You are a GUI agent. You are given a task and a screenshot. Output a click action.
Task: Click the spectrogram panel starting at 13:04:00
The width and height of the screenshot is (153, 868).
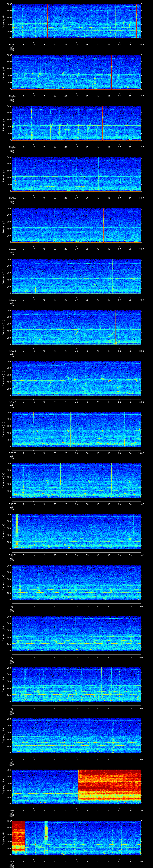pos(77,174)
